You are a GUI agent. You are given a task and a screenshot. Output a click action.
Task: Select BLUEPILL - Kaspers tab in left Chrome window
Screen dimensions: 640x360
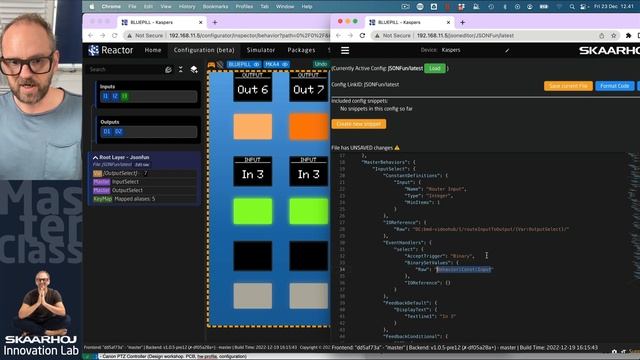click(162, 22)
